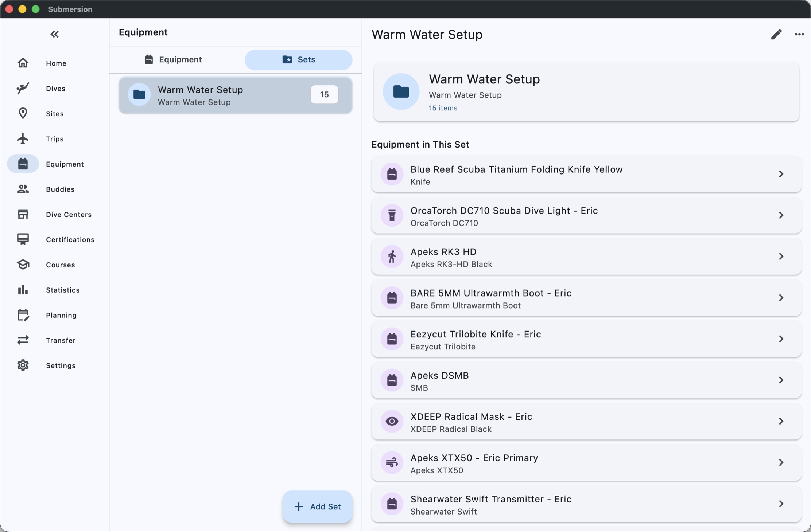Expand OrcaTorch DC710 Dive Light chevron
811x532 pixels.
tap(781, 215)
